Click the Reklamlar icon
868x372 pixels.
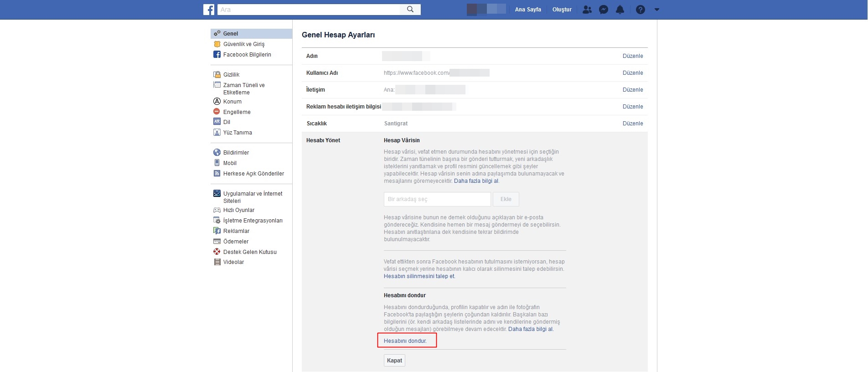pos(217,231)
